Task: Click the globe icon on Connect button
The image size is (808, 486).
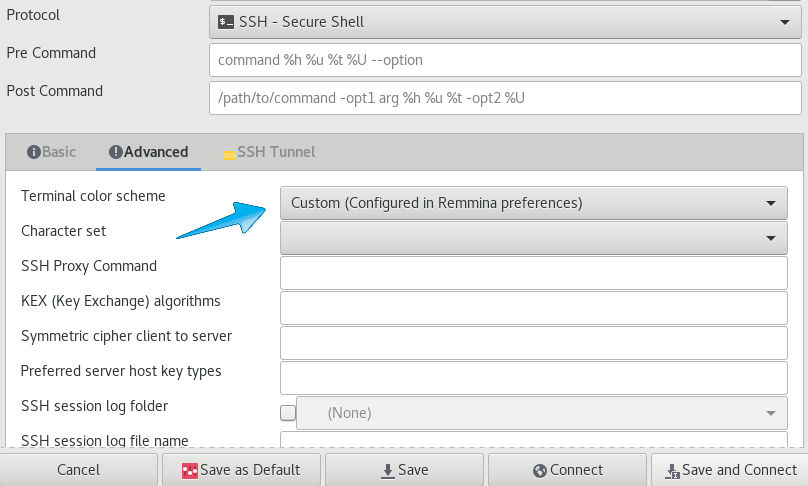Action: 540,471
